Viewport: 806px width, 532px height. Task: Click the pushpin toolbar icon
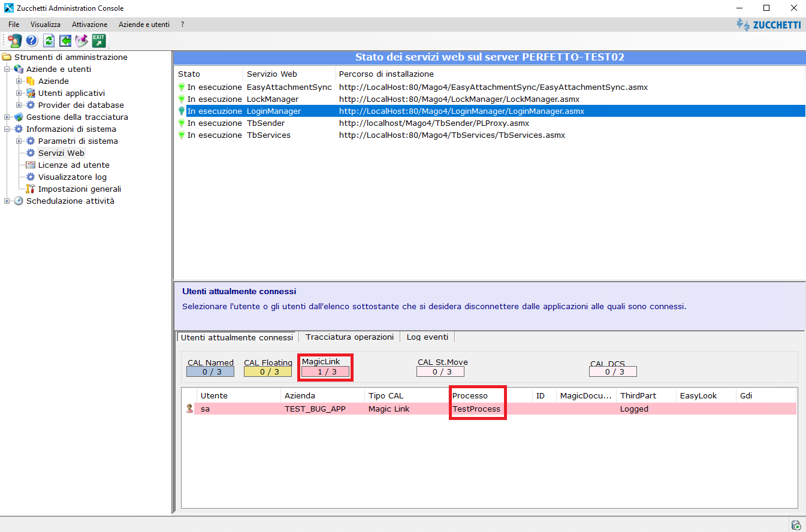[x=81, y=41]
